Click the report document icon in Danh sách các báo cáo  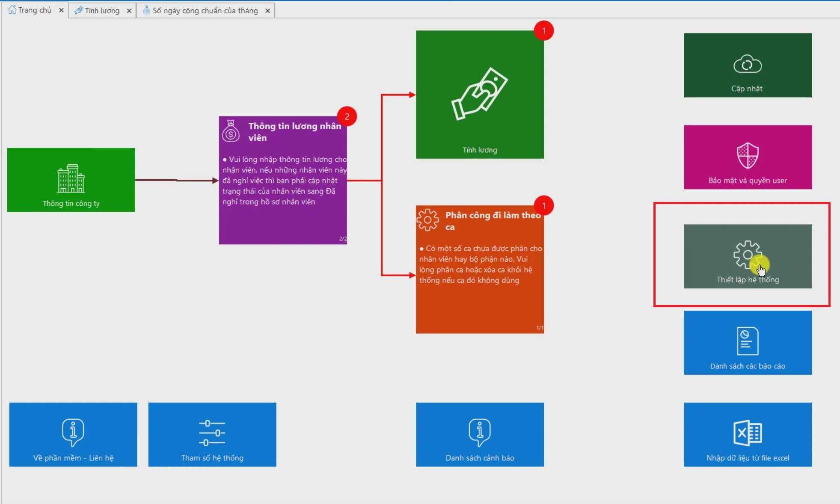[x=748, y=341]
